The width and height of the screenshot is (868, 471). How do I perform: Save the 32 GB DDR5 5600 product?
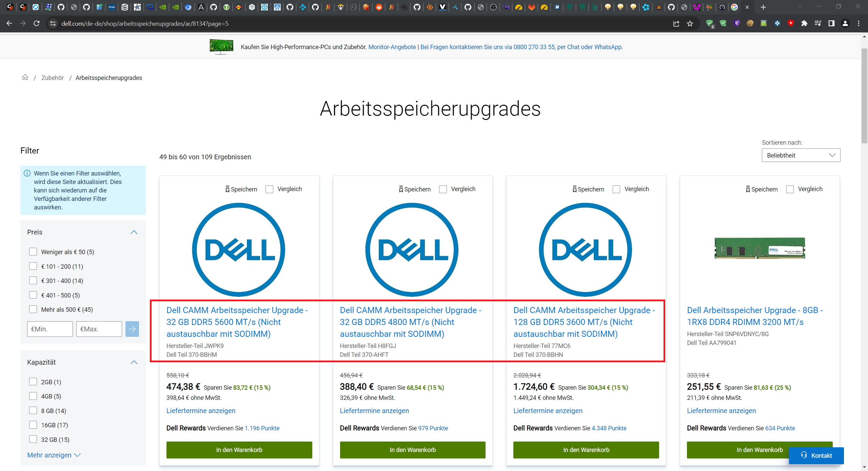(241, 189)
